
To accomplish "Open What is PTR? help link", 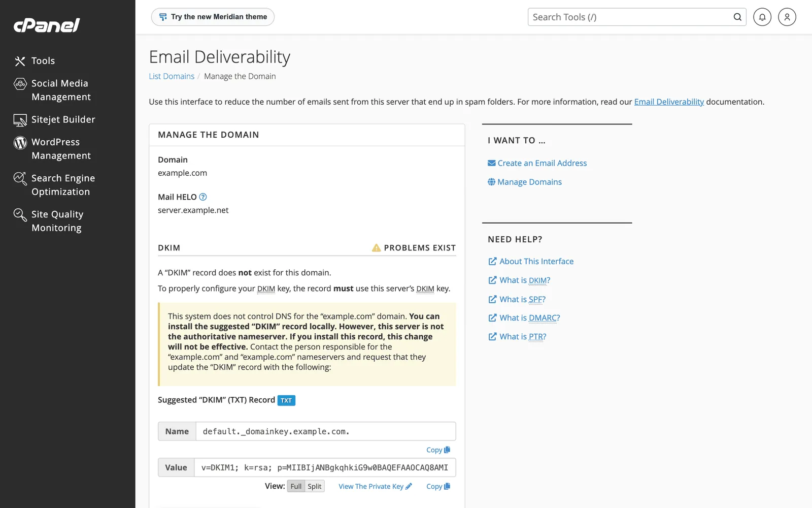I will click(x=517, y=337).
